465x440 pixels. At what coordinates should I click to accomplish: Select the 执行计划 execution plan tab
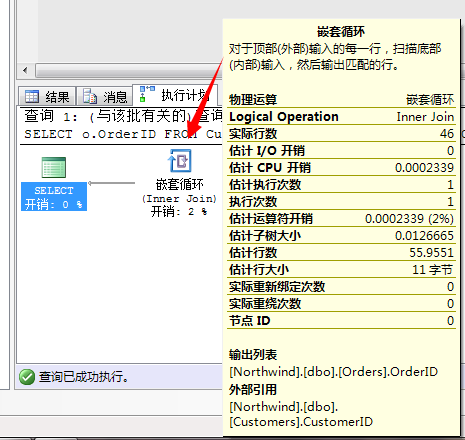pyautogui.click(x=175, y=95)
